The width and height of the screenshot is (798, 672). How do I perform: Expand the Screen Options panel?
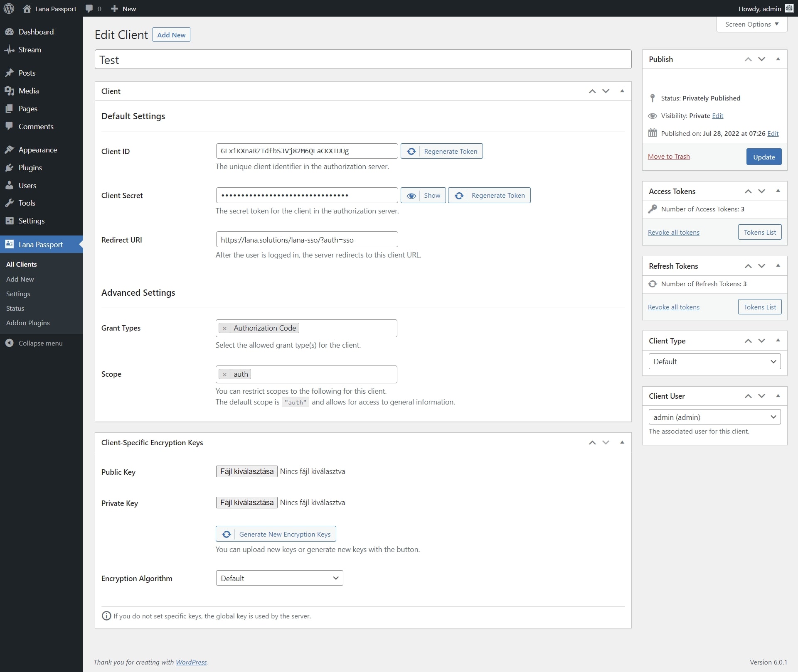(x=751, y=24)
